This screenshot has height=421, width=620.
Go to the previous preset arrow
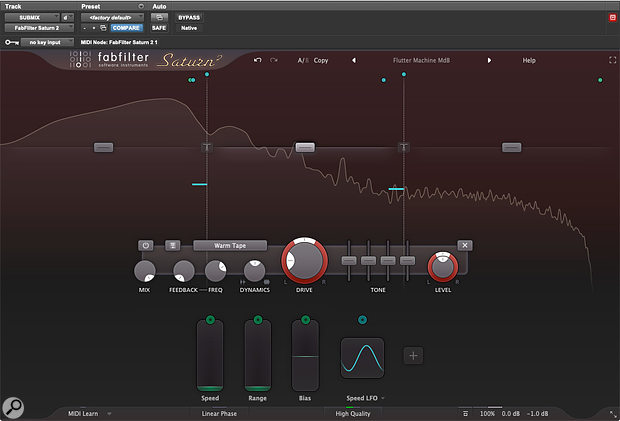pyautogui.click(x=354, y=60)
